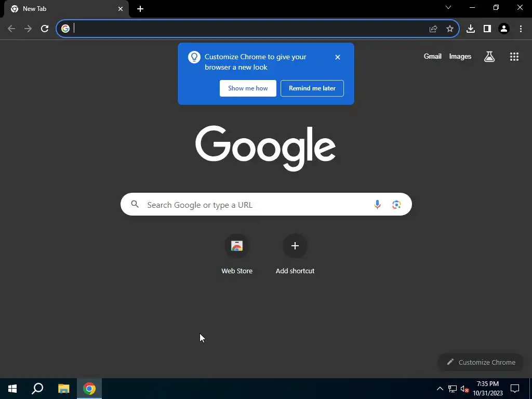Open the share this page icon
The height and width of the screenshot is (399, 532).
(433, 29)
